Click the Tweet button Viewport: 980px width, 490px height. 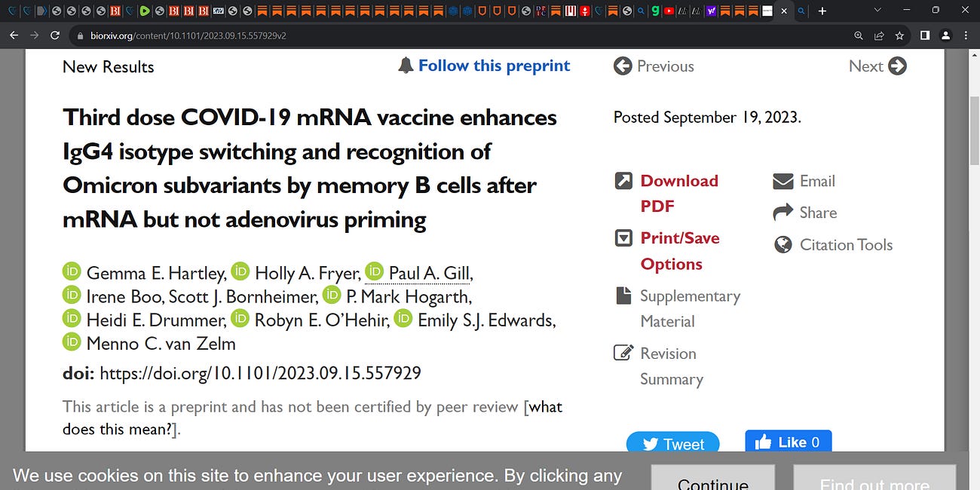tap(672, 444)
